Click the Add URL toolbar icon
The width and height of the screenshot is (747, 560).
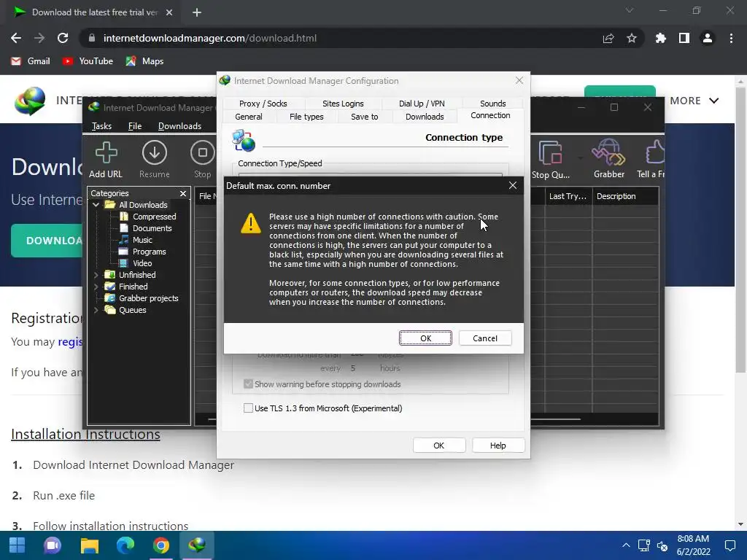pyautogui.click(x=106, y=160)
